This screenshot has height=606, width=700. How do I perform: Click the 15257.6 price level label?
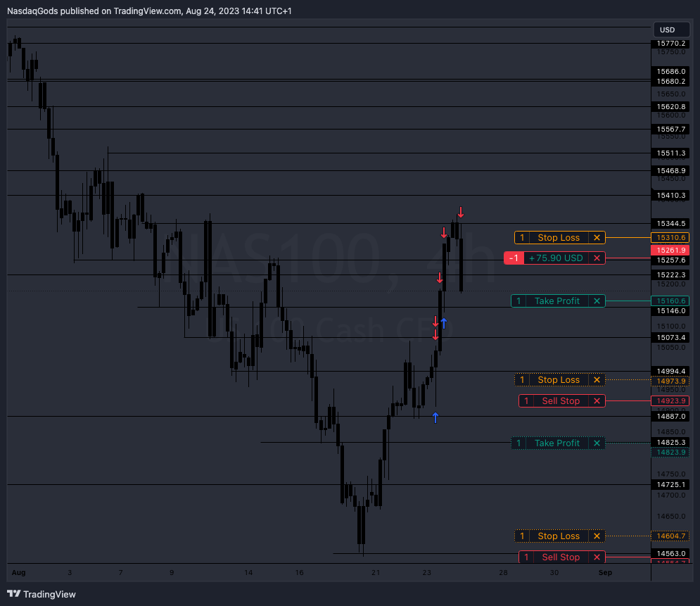coord(670,260)
